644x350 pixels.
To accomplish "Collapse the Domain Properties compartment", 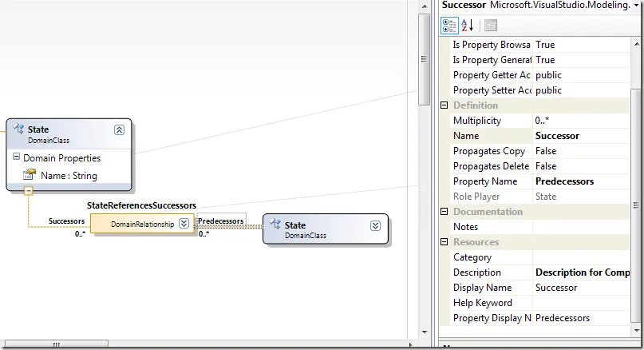I will click(17, 157).
